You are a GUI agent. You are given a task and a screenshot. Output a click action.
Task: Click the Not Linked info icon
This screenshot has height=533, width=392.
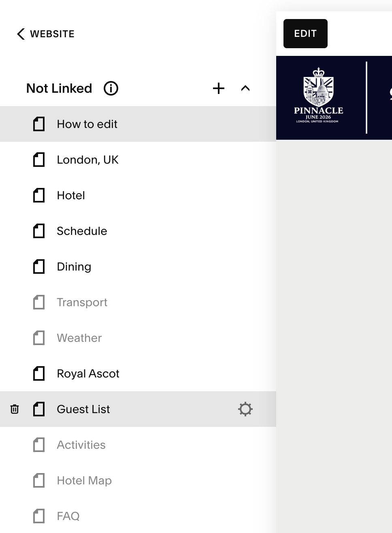(111, 88)
